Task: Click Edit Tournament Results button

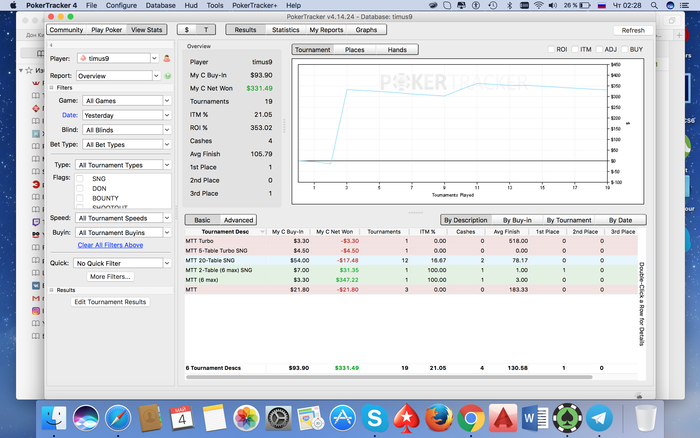Action: pyautogui.click(x=110, y=302)
